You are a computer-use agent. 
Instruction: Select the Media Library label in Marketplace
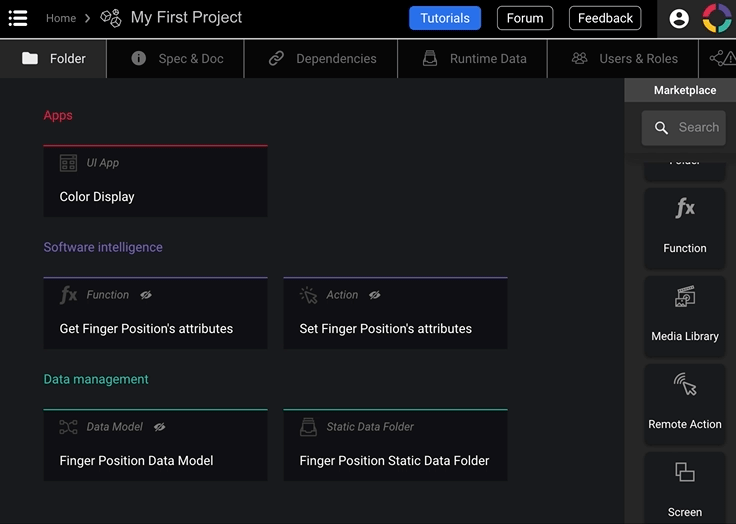click(685, 336)
